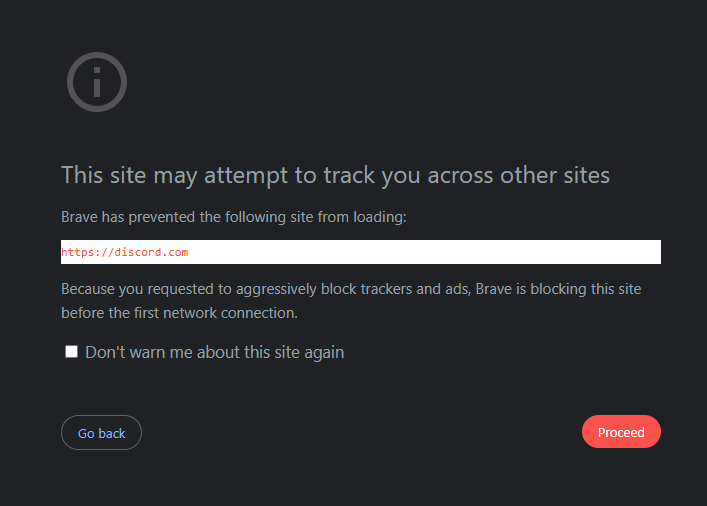Enable skipping future warnings for this site
The image size is (707, 506).
[x=71, y=352]
